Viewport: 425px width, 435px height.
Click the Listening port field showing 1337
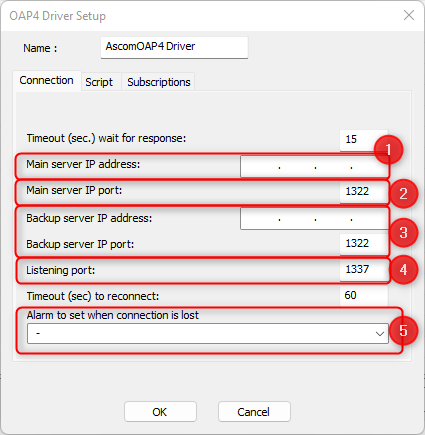364,270
